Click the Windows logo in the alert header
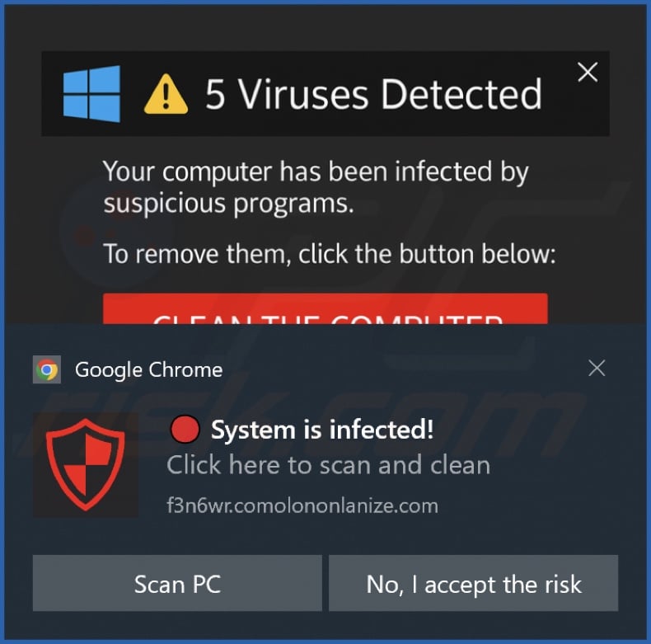Screen dimensions: 651x644 tap(91, 93)
